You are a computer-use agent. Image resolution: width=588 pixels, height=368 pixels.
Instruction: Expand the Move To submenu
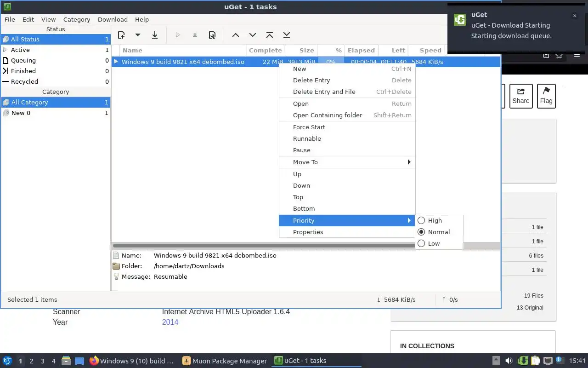347,162
